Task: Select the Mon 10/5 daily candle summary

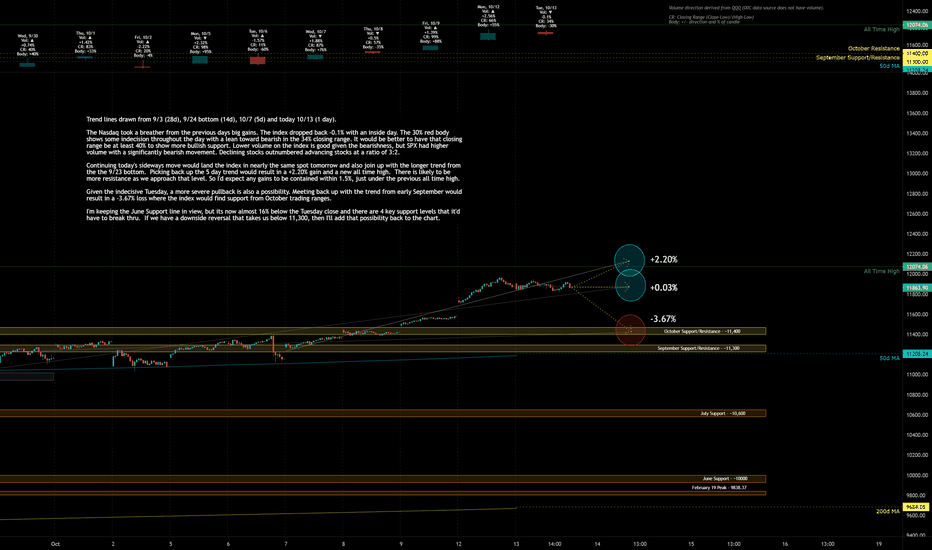Action: pyautogui.click(x=200, y=43)
